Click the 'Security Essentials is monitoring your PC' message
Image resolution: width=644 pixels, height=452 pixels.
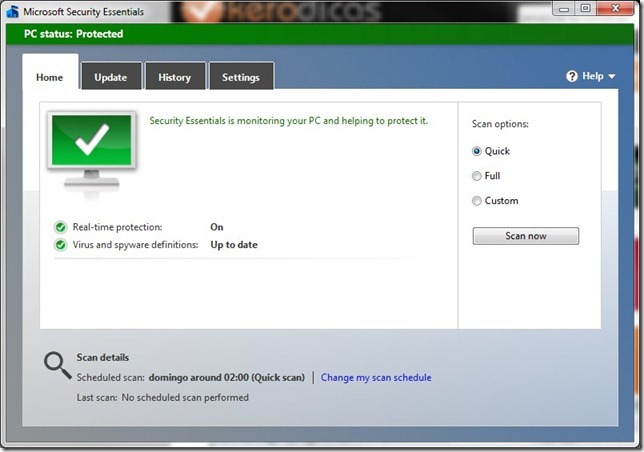pos(288,121)
